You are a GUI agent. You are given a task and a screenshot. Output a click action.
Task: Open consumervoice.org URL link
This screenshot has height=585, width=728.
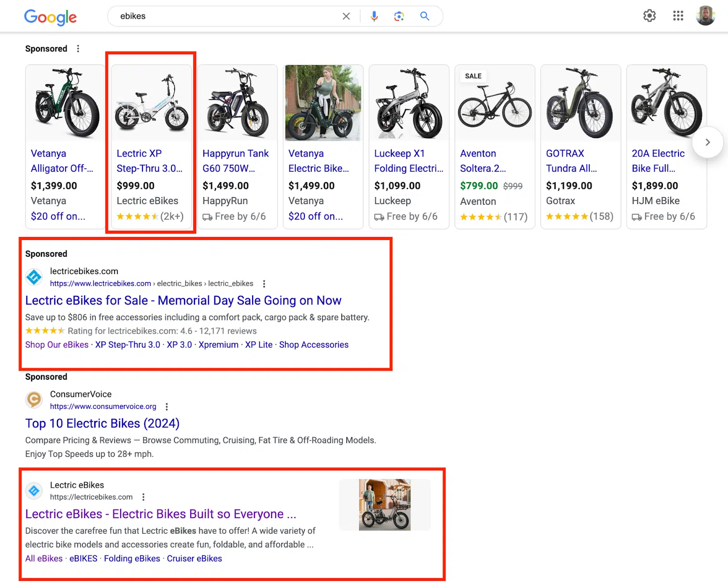click(103, 407)
